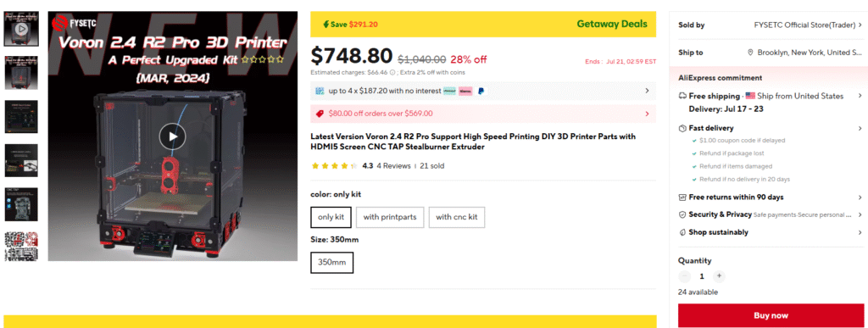
Task: Select the 350mm size option
Action: [x=332, y=262]
